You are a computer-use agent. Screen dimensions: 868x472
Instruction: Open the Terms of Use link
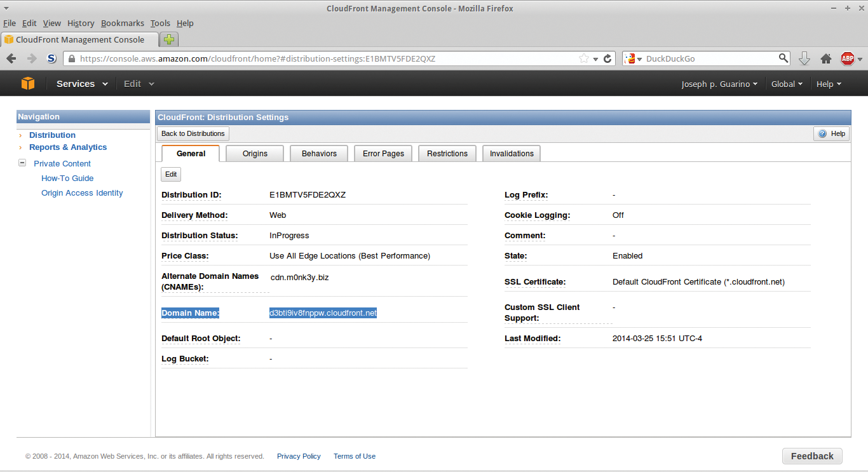[355, 456]
